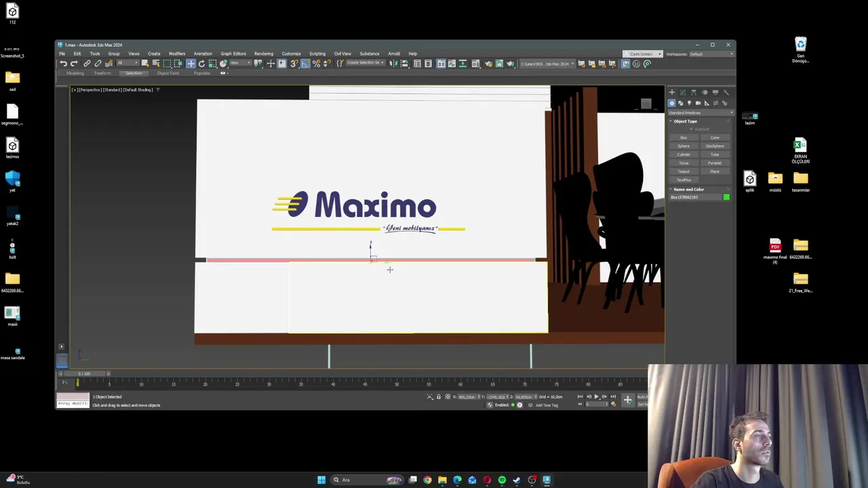Toggle Percent Snap in main toolbar
The height and width of the screenshot is (488, 868).
click(316, 64)
